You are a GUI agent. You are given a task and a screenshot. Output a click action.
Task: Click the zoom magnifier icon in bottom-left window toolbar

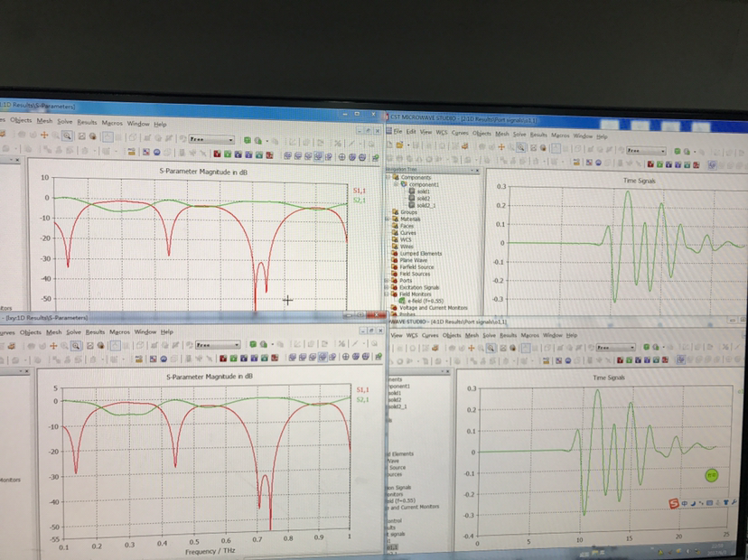click(77, 345)
